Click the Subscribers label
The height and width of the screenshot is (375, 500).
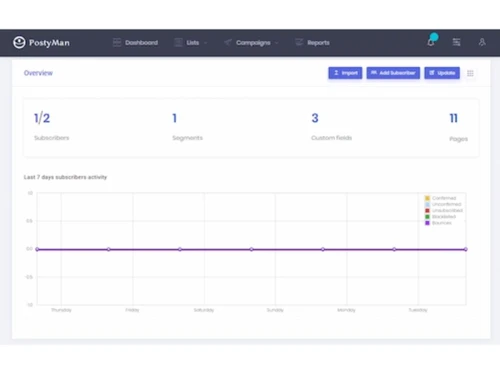click(52, 138)
